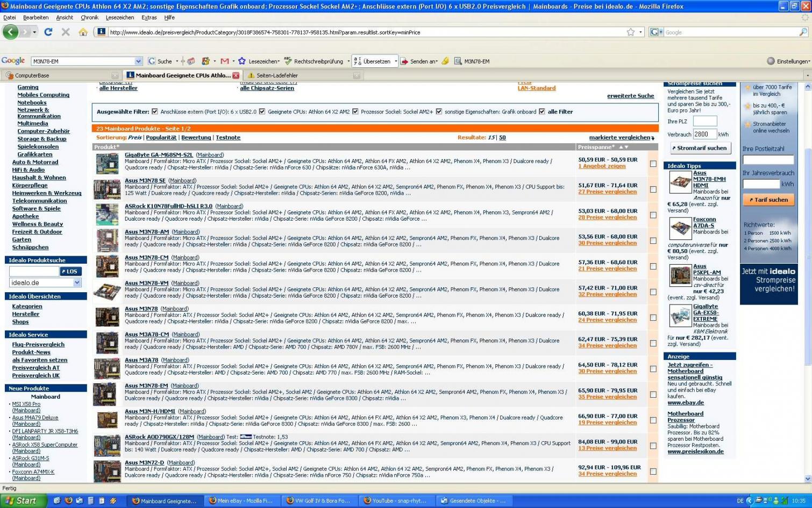Viewport: 812px width, 508px height.
Task: Open Google toolbar Einstellungen
Action: pos(788,61)
